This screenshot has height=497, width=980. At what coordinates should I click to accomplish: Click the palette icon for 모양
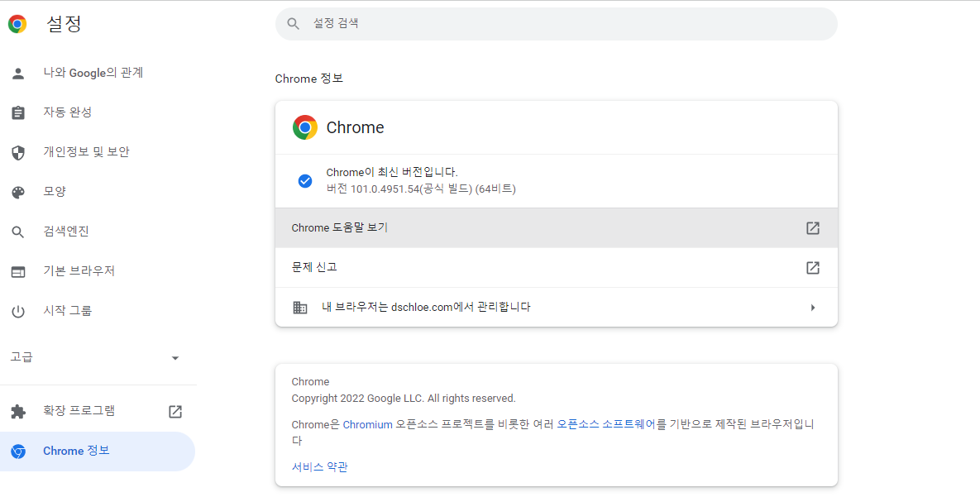click(x=18, y=192)
